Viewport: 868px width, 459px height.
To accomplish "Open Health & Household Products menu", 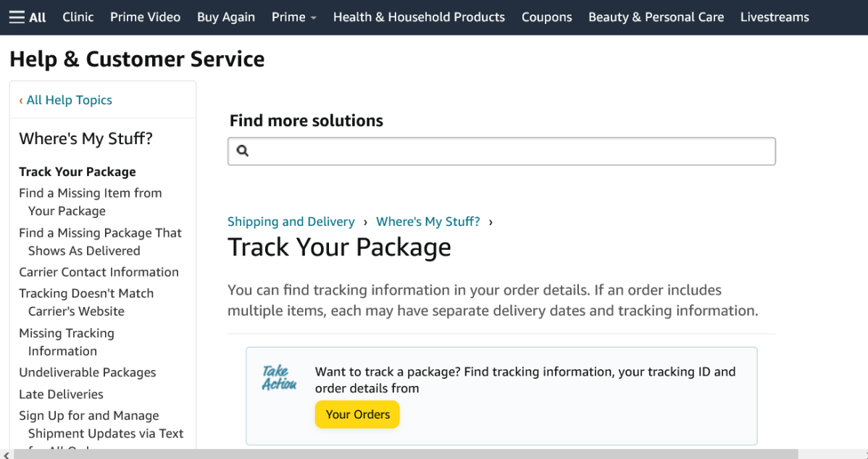I will [x=419, y=17].
